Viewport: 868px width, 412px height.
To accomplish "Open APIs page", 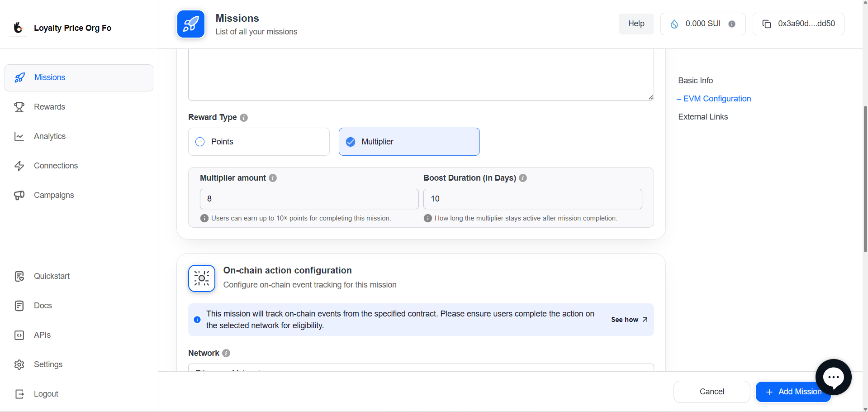I will pos(79,335).
